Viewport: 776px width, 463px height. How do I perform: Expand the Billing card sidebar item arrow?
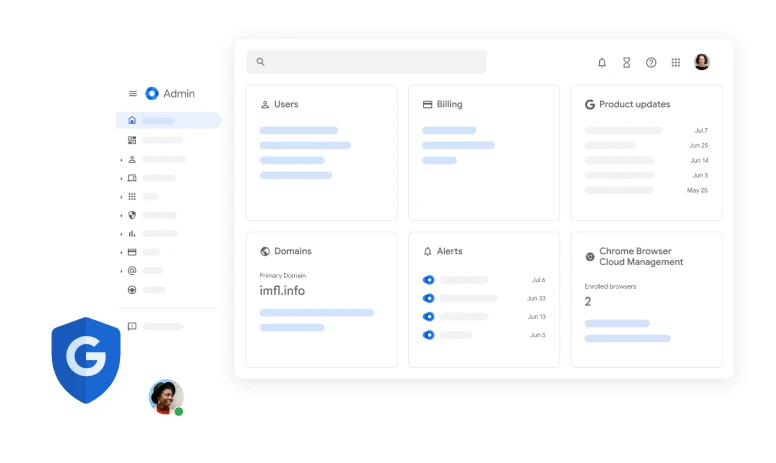(121, 253)
